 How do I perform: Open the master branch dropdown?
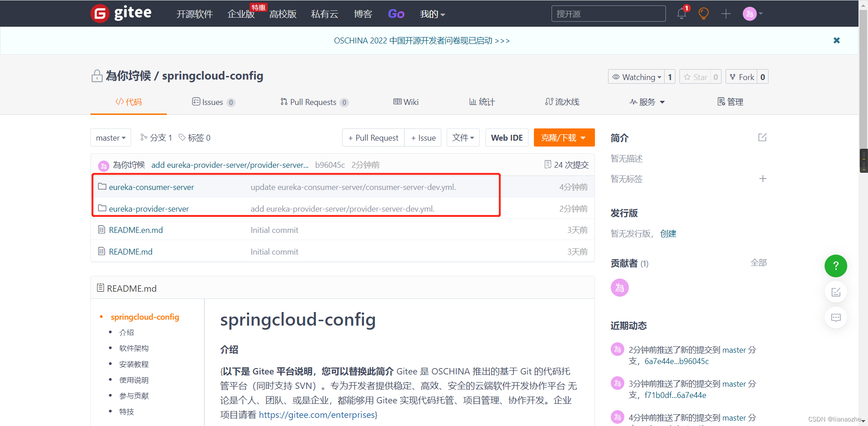tap(111, 137)
